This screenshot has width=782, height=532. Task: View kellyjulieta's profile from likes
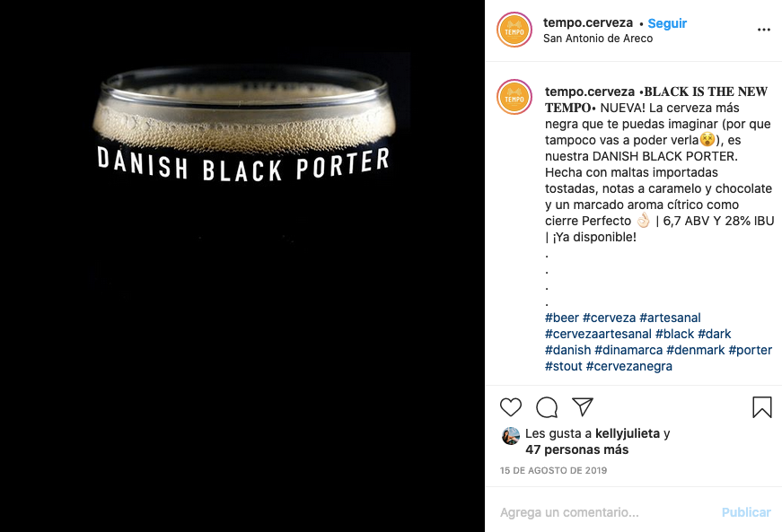628,433
